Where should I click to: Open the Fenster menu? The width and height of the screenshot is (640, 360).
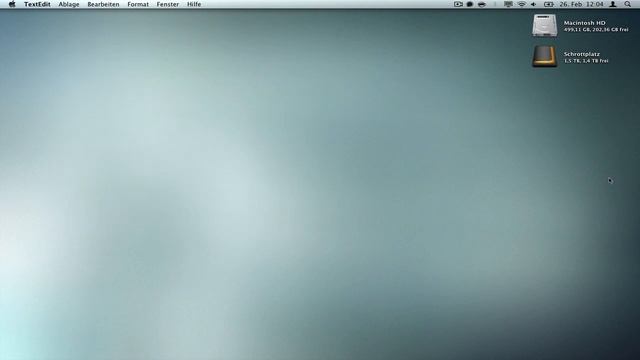(168, 4)
